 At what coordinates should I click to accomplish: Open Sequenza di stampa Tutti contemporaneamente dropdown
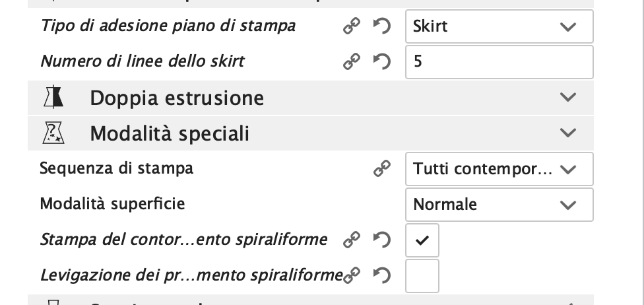pos(499,169)
